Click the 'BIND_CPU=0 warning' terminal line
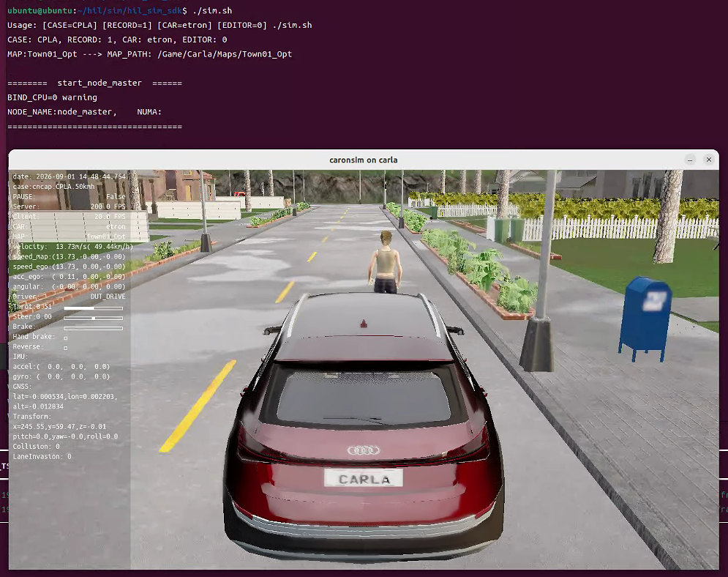This screenshot has width=728, height=577. pyautogui.click(x=52, y=97)
